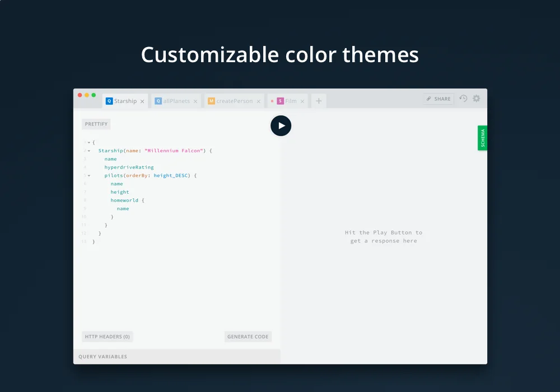Run the query with the Play button

tap(281, 125)
